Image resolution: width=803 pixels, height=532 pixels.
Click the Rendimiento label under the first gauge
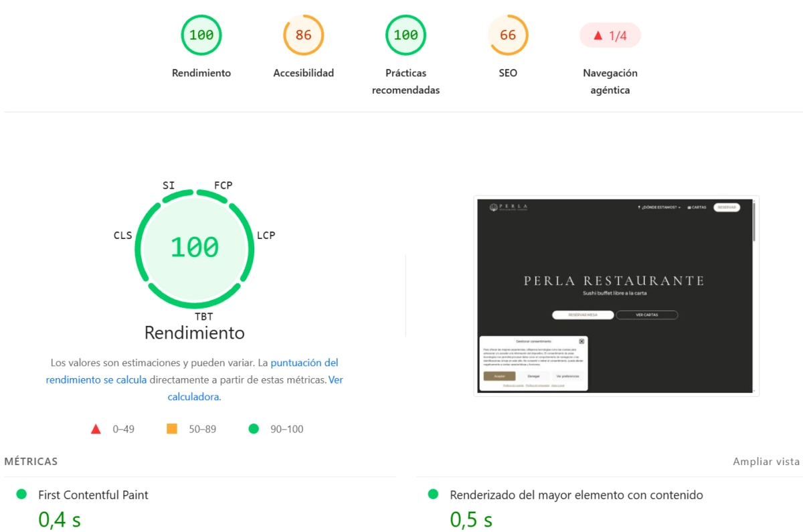201,73
